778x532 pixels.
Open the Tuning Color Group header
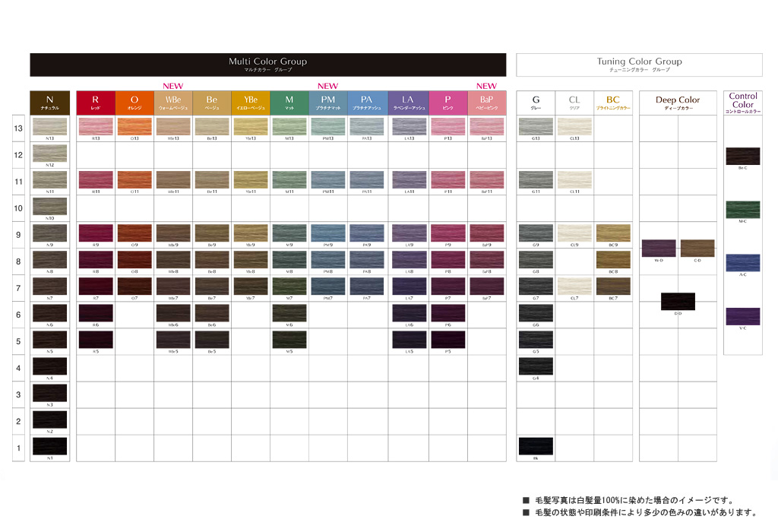tap(639, 65)
